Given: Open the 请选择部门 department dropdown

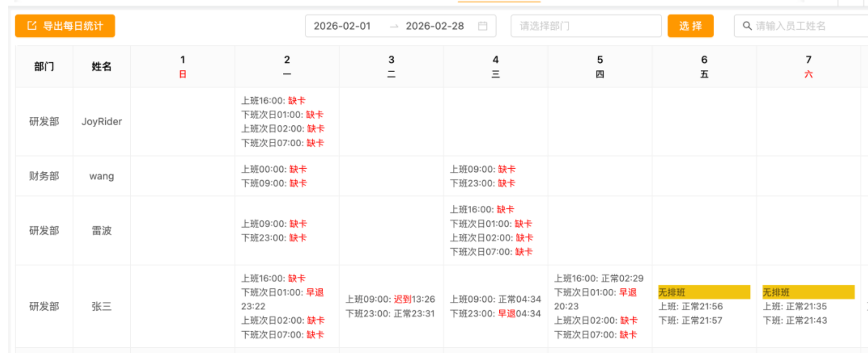Looking at the screenshot, I should (x=586, y=26).
